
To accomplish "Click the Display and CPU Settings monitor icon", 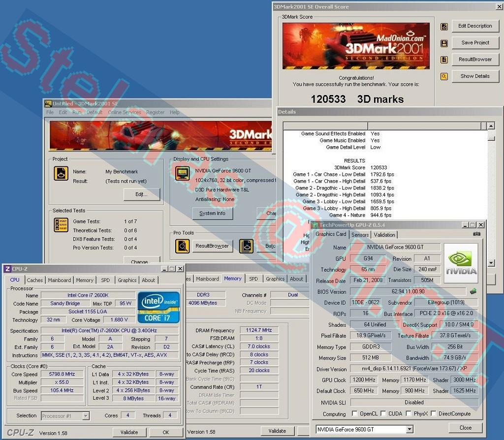I will 182,174.
